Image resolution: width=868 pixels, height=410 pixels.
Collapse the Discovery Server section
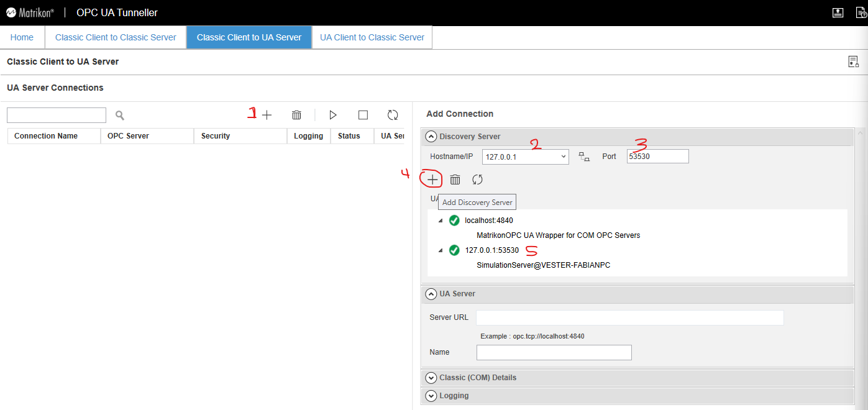(431, 137)
